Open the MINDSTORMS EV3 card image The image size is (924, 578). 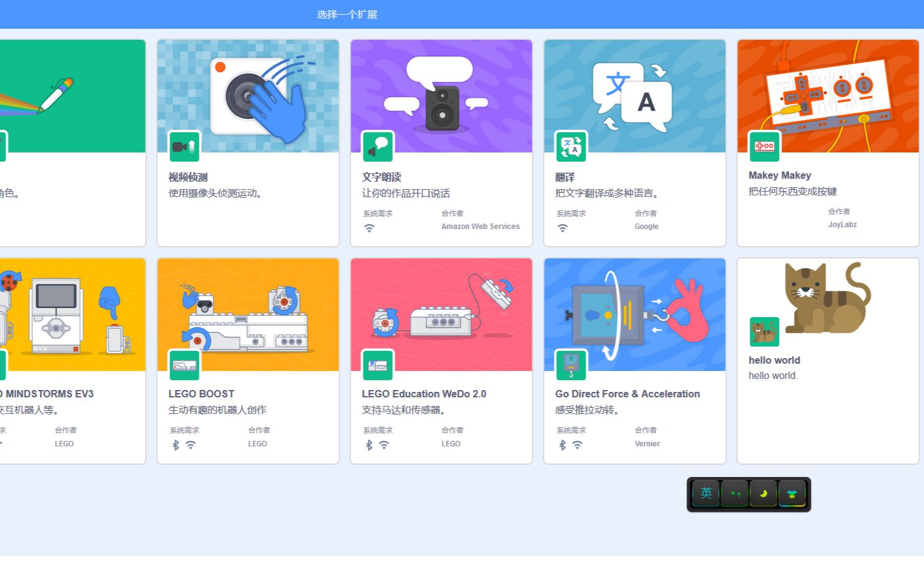[72, 315]
